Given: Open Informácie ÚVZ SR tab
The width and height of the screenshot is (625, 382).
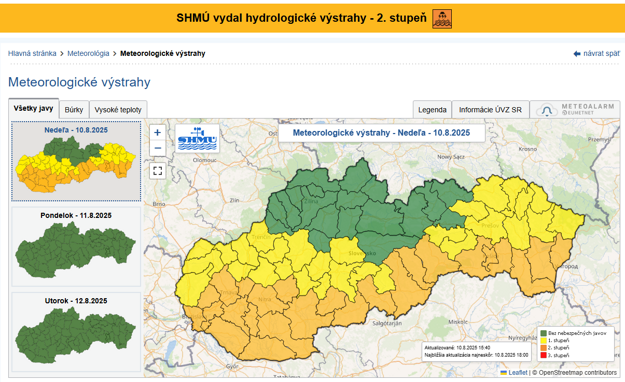Looking at the screenshot, I should click(x=490, y=110).
